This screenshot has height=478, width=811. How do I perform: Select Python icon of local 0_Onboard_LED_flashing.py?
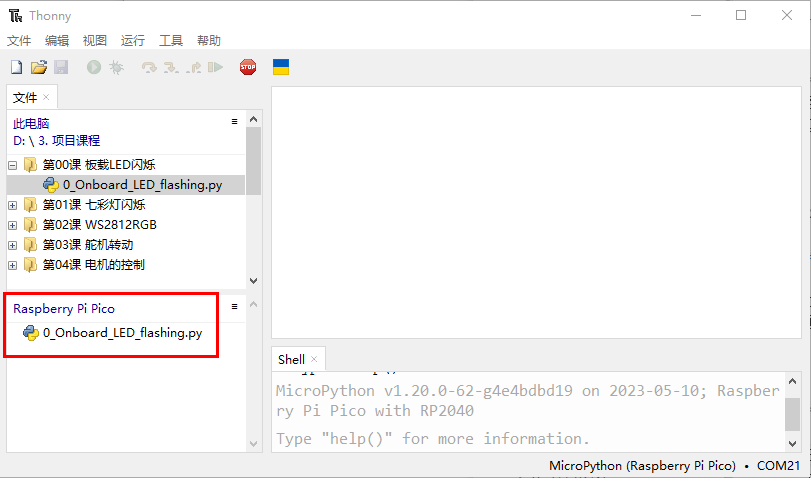coord(51,185)
